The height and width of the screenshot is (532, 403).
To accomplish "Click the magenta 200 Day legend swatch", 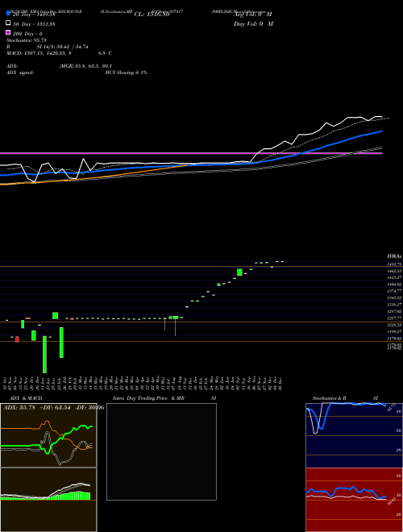I will 8,33.
